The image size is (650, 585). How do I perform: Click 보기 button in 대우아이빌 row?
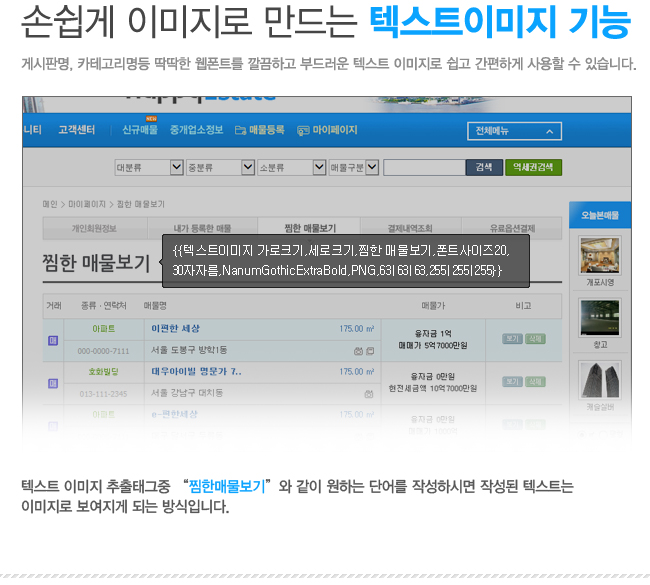512,382
